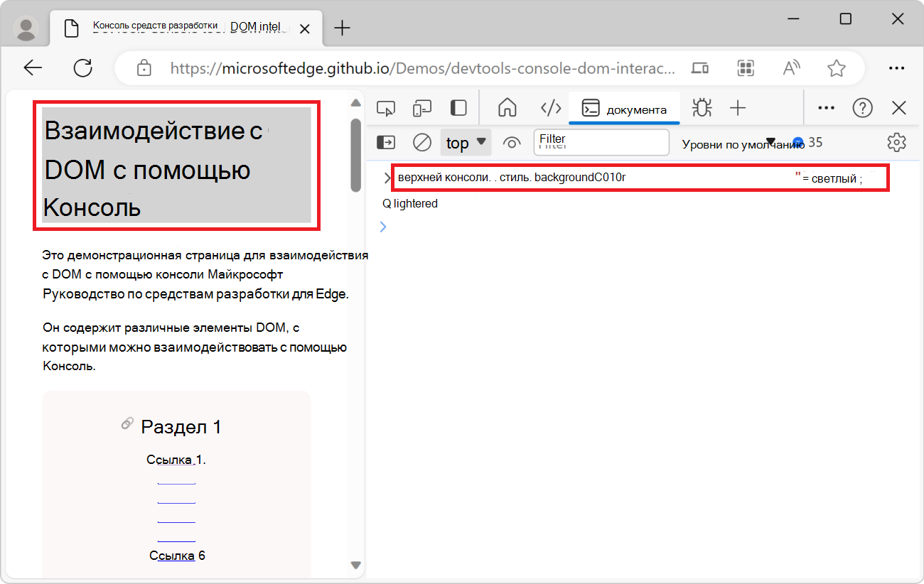Image resolution: width=924 pixels, height=584 pixels.
Task: Select the inspect element tool
Action: [386, 107]
